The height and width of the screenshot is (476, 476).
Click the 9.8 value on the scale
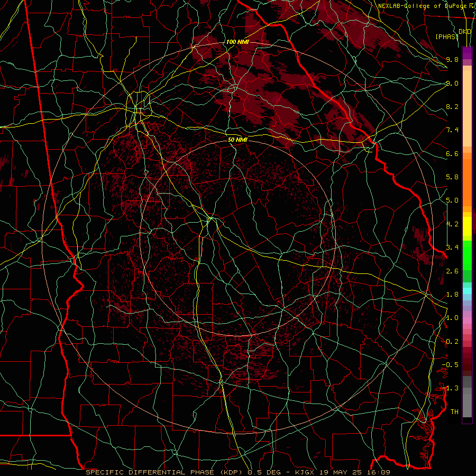point(452,59)
